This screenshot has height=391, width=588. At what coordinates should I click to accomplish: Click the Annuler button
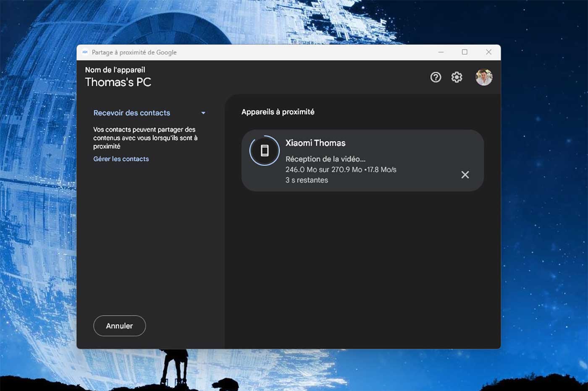[x=120, y=326]
